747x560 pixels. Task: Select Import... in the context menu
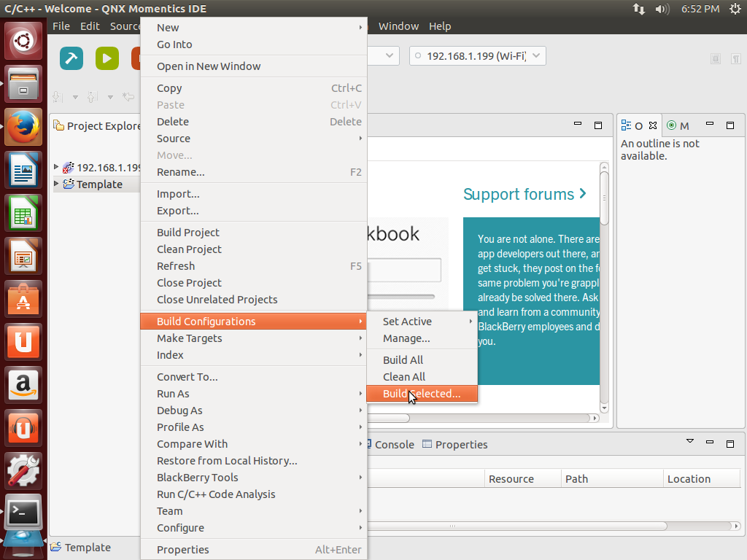click(254, 194)
